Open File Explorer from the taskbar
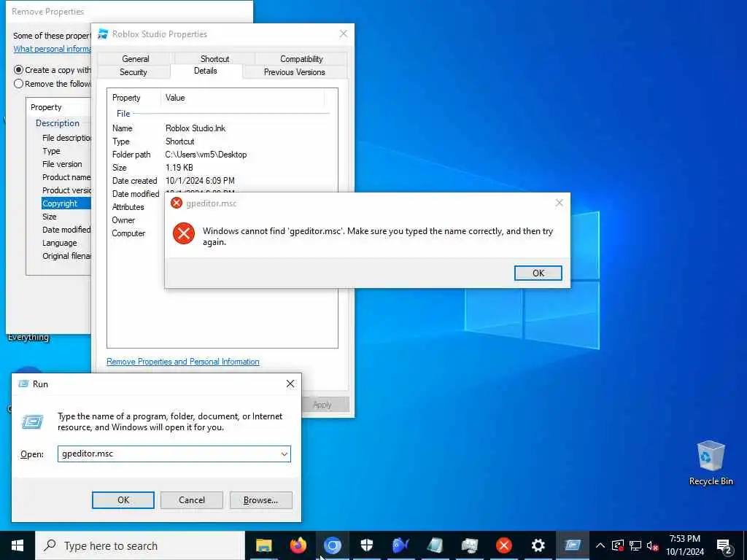Viewport: 747px width, 560px height. [263, 545]
